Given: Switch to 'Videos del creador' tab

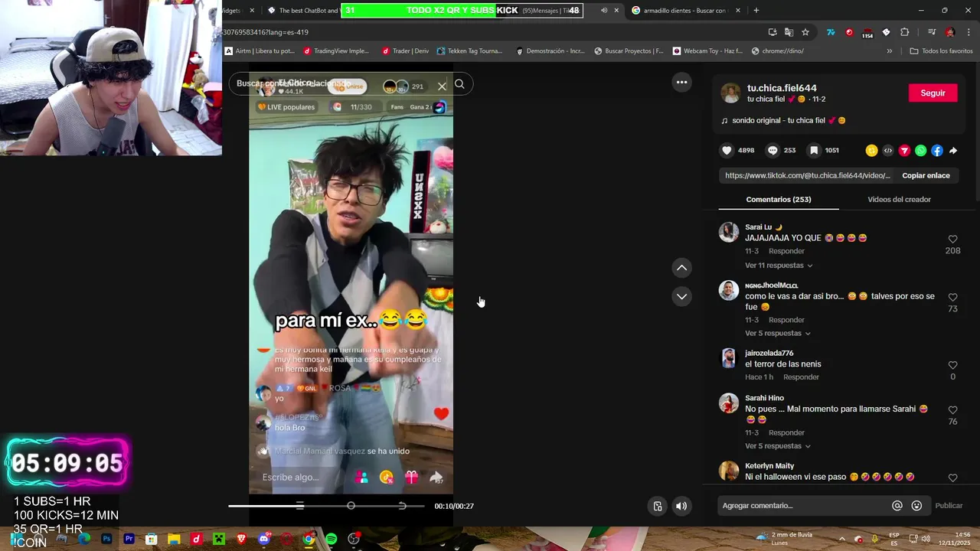Looking at the screenshot, I should (x=899, y=200).
